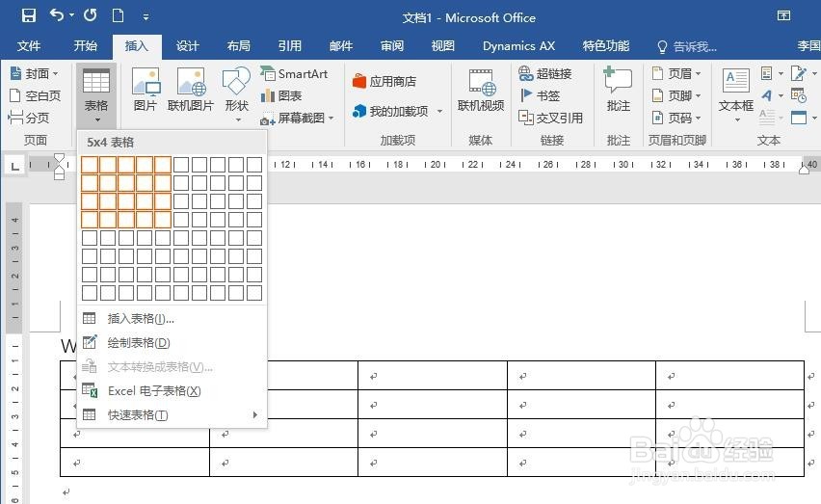
Task: Switch to the 开始 tab
Action: coord(86,46)
